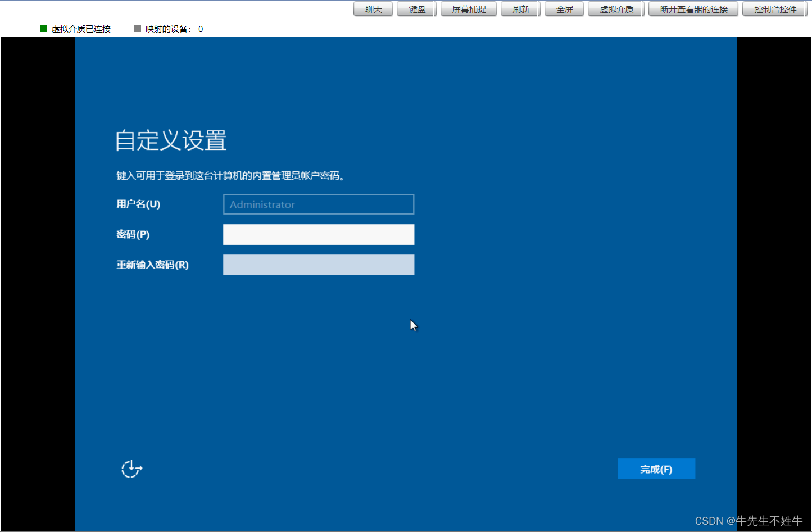Focus the 密码(P) password field

(319, 235)
